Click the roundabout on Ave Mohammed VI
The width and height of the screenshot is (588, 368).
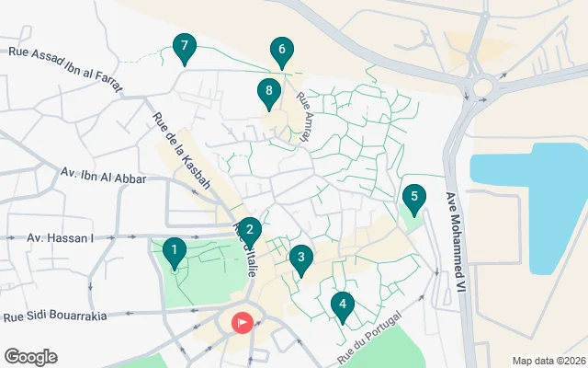tap(482, 88)
